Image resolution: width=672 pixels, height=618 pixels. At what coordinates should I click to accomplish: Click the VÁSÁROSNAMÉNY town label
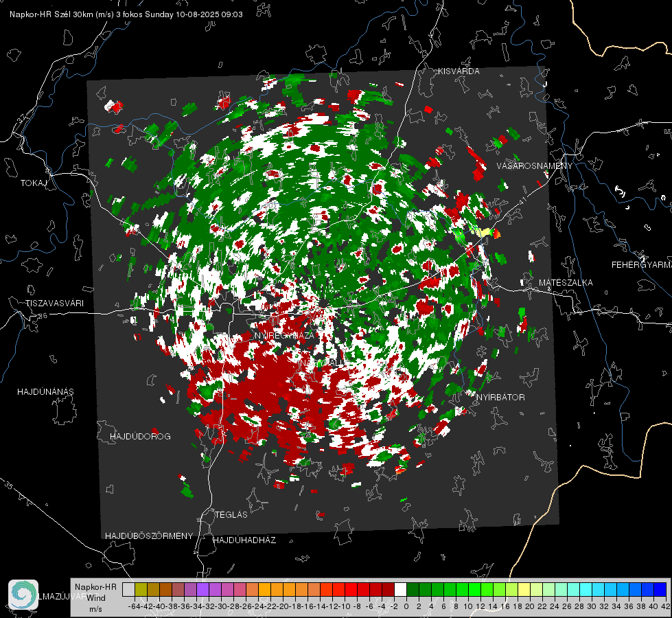pyautogui.click(x=535, y=166)
